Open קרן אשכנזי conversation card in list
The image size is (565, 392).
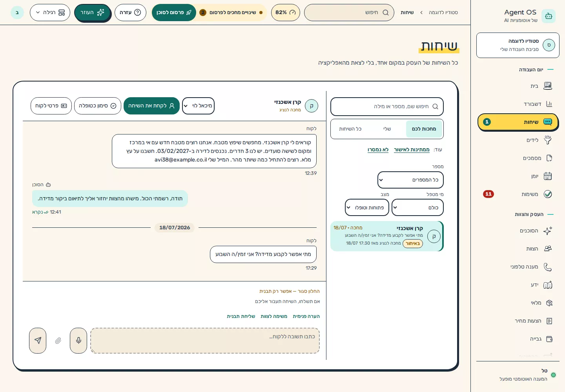click(387, 236)
